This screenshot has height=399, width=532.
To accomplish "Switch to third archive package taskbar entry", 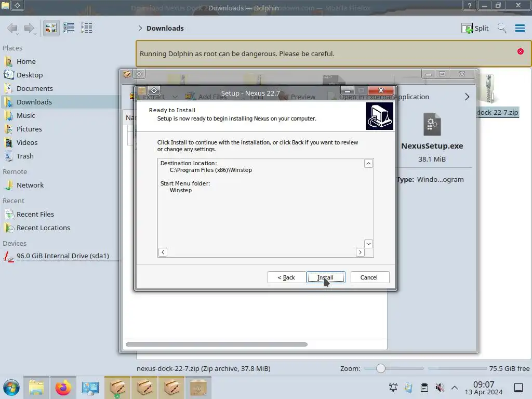I will point(171,388).
